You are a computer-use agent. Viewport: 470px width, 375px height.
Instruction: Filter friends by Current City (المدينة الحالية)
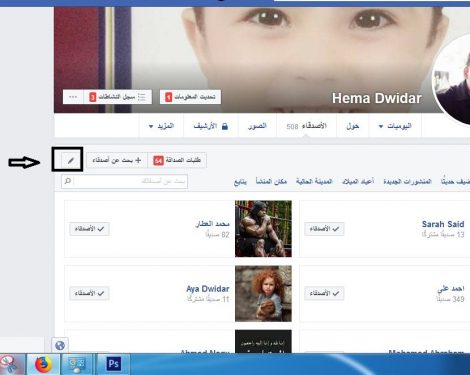(314, 181)
